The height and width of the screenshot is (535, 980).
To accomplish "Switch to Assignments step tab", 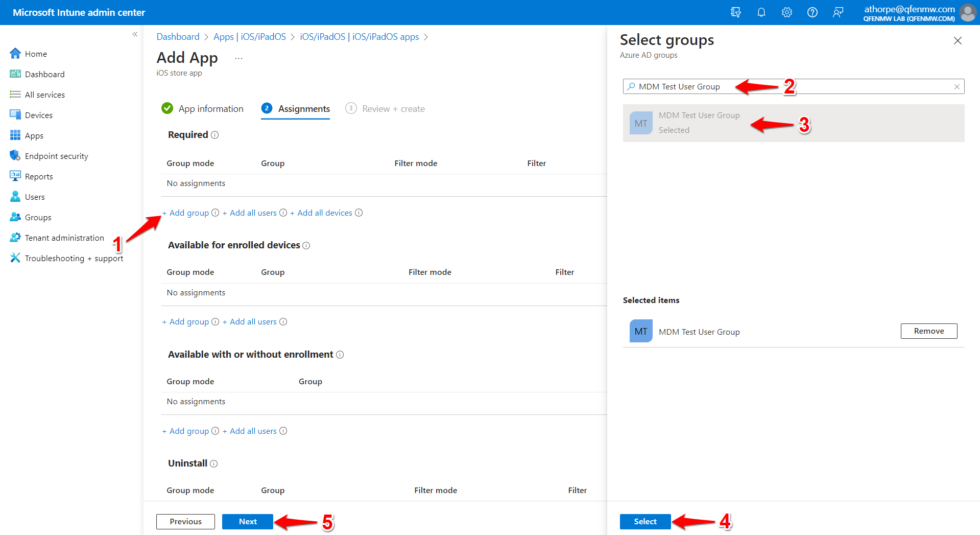I will pyautogui.click(x=296, y=109).
